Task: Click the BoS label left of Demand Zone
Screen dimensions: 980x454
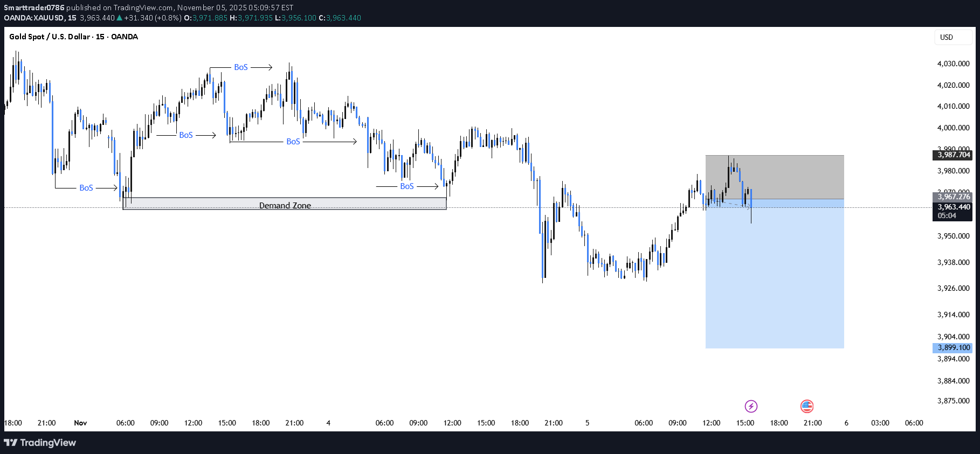Action: (x=86, y=188)
